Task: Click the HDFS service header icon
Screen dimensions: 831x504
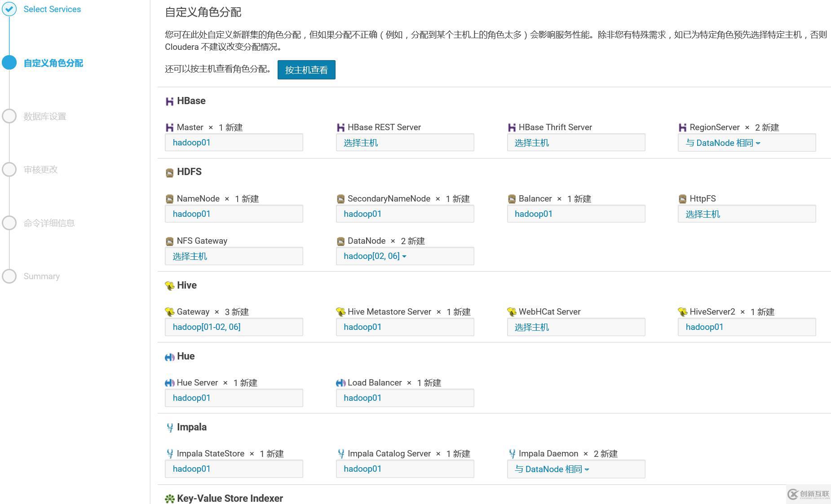Action: click(169, 173)
